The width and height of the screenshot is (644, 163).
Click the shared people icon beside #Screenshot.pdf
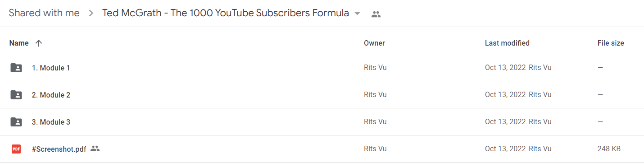95,148
